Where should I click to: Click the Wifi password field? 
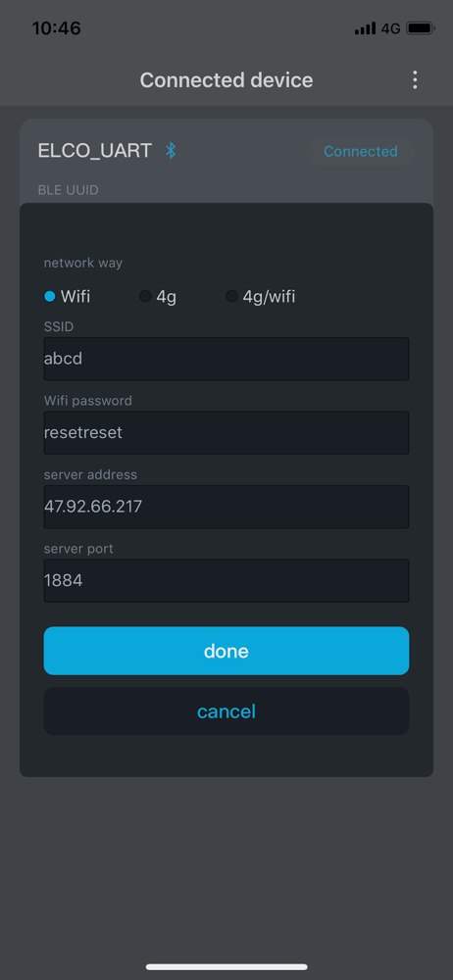pyautogui.click(x=226, y=432)
